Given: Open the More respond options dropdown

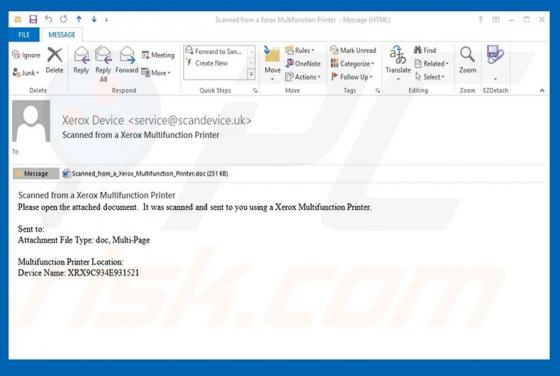Looking at the screenshot, I should pos(156,73).
